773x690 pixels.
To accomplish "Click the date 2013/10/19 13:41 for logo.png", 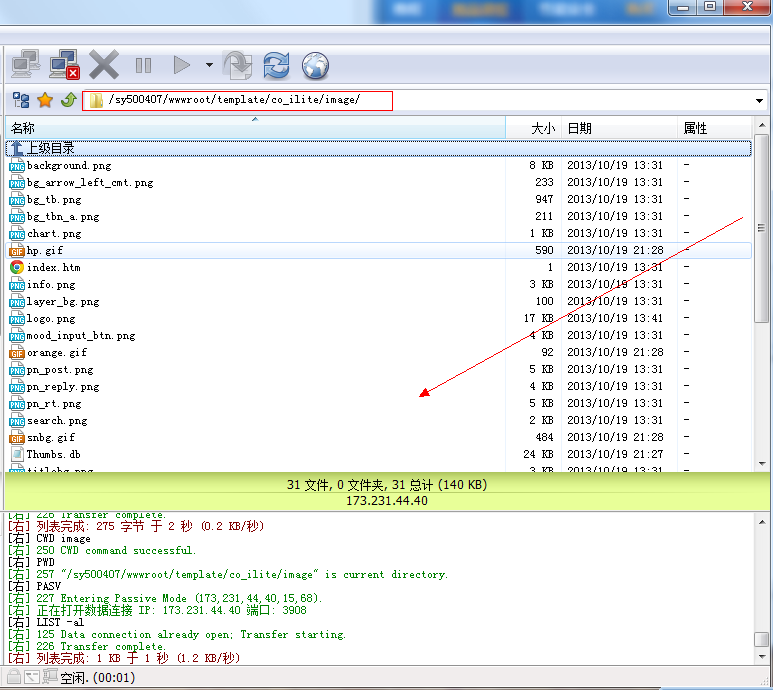I will click(615, 318).
